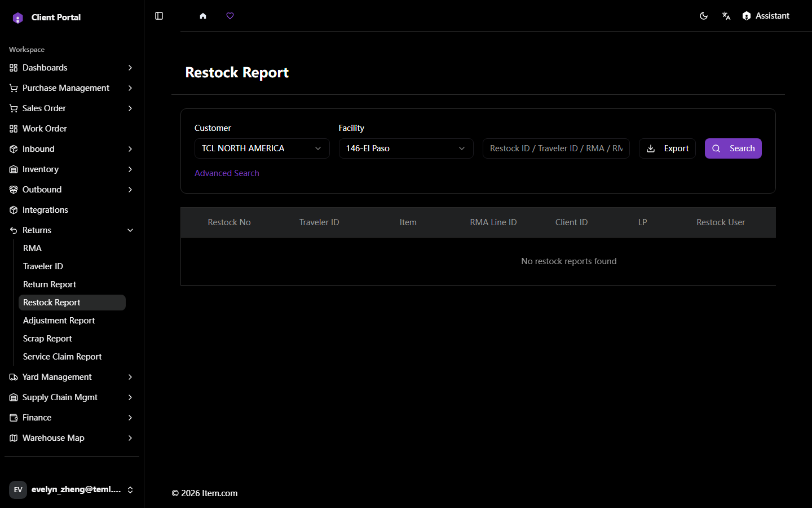Open Integrations from sidebar
The width and height of the screenshot is (812, 508).
click(x=72, y=210)
